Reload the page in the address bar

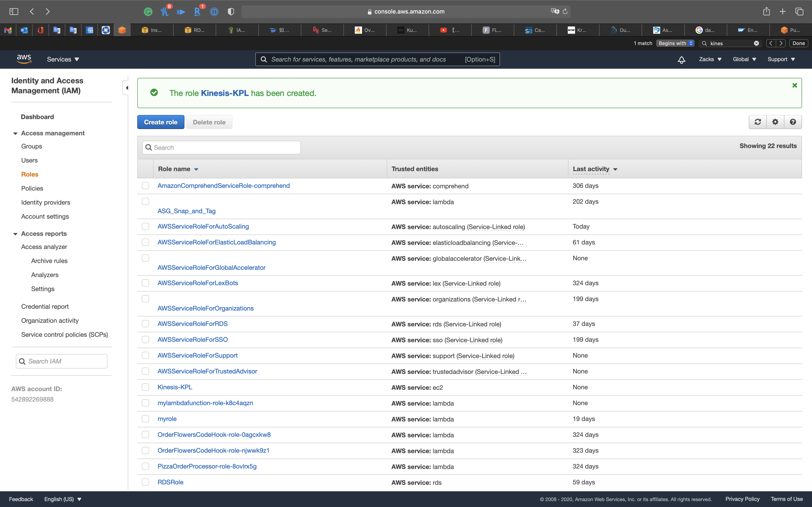pos(565,11)
